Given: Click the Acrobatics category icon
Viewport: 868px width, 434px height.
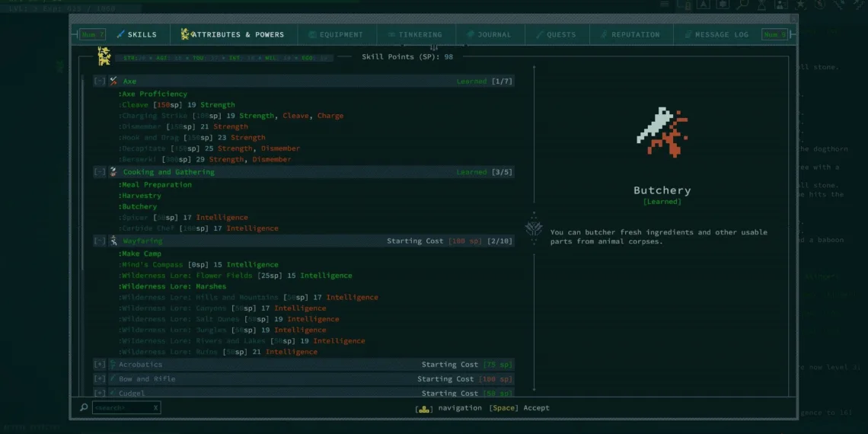Looking at the screenshot, I should click(113, 364).
